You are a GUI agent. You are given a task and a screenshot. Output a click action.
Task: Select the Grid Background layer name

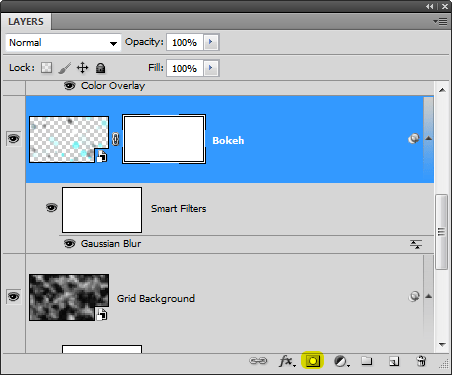pyautogui.click(x=156, y=298)
